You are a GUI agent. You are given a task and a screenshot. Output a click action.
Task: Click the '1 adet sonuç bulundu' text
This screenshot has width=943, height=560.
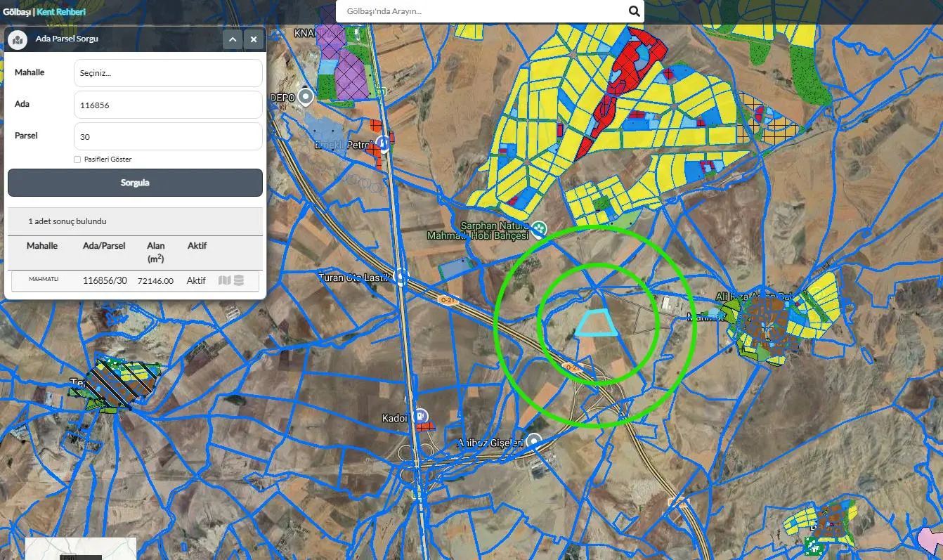[67, 221]
